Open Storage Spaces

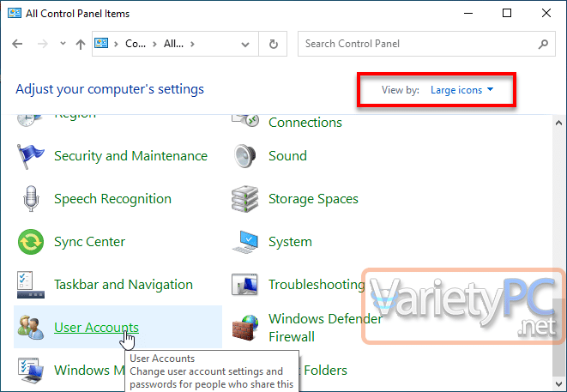(x=313, y=199)
